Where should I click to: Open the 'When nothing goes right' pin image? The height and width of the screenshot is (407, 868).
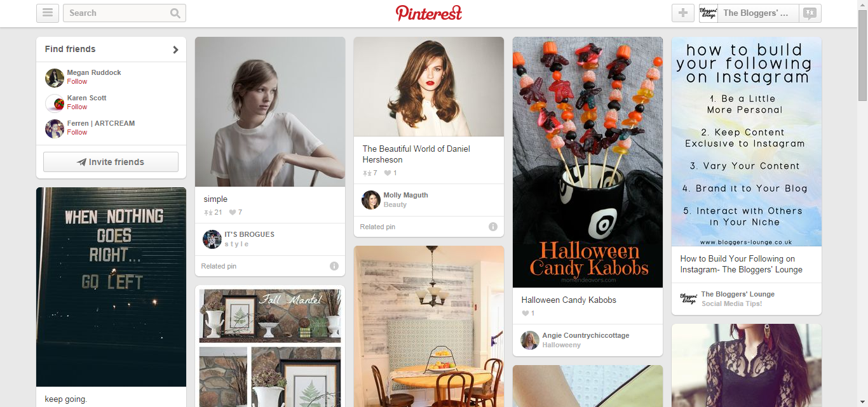click(111, 286)
